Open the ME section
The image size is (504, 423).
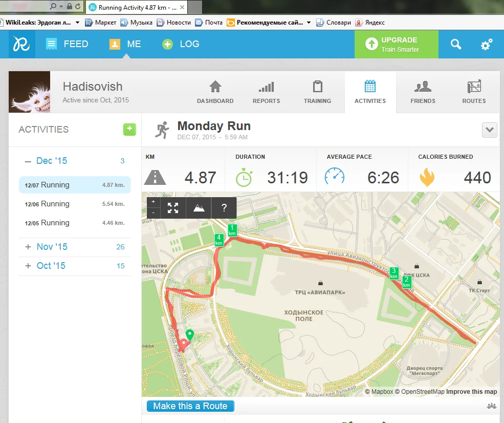125,44
